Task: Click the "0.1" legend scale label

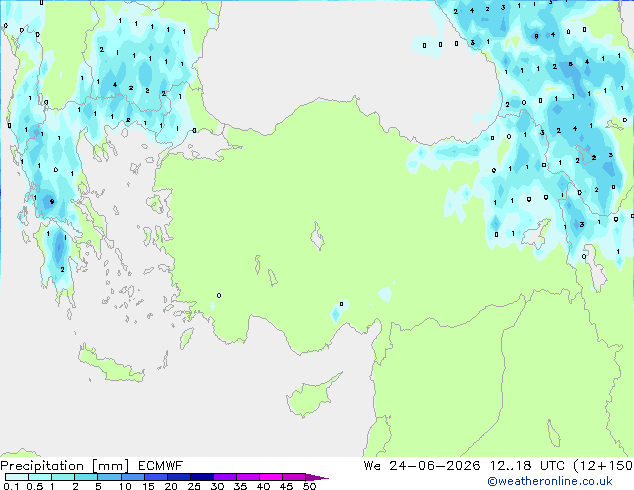Action: pyautogui.click(x=11, y=486)
